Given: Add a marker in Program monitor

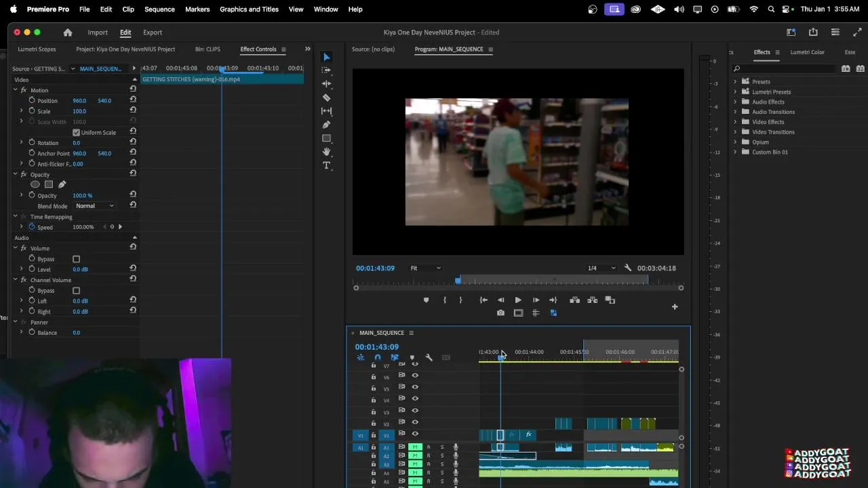Looking at the screenshot, I should click(426, 300).
